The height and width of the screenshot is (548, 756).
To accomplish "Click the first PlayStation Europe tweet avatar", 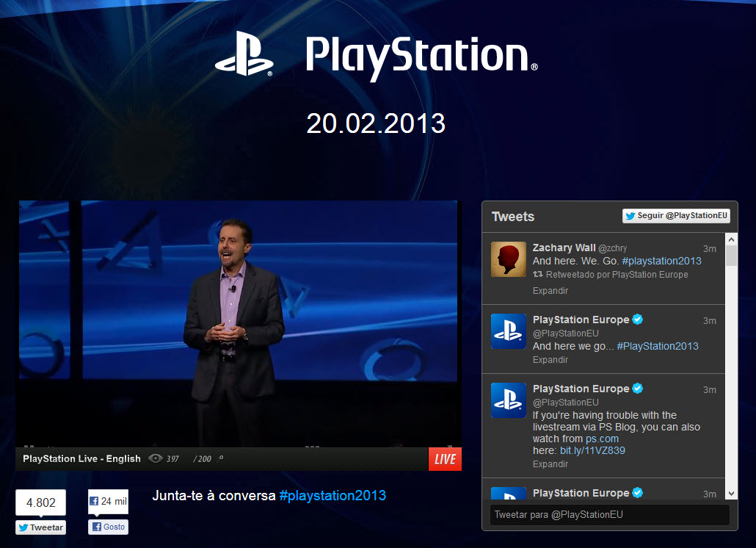I will tap(509, 331).
